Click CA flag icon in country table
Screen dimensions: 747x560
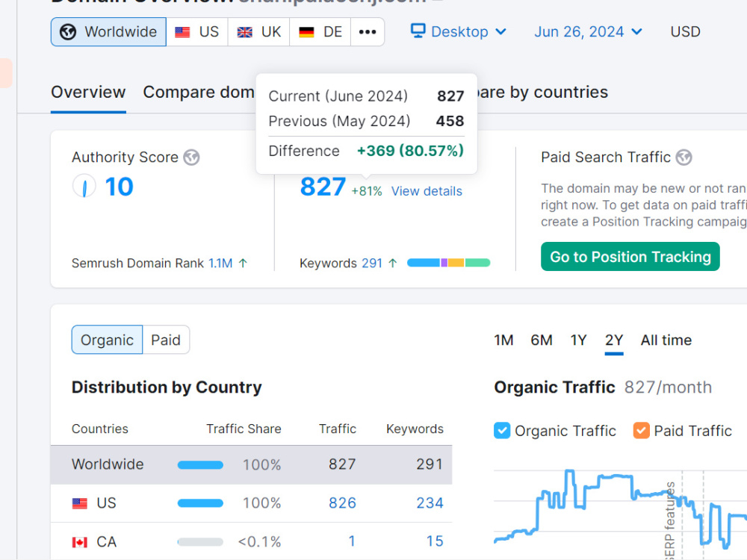80,542
